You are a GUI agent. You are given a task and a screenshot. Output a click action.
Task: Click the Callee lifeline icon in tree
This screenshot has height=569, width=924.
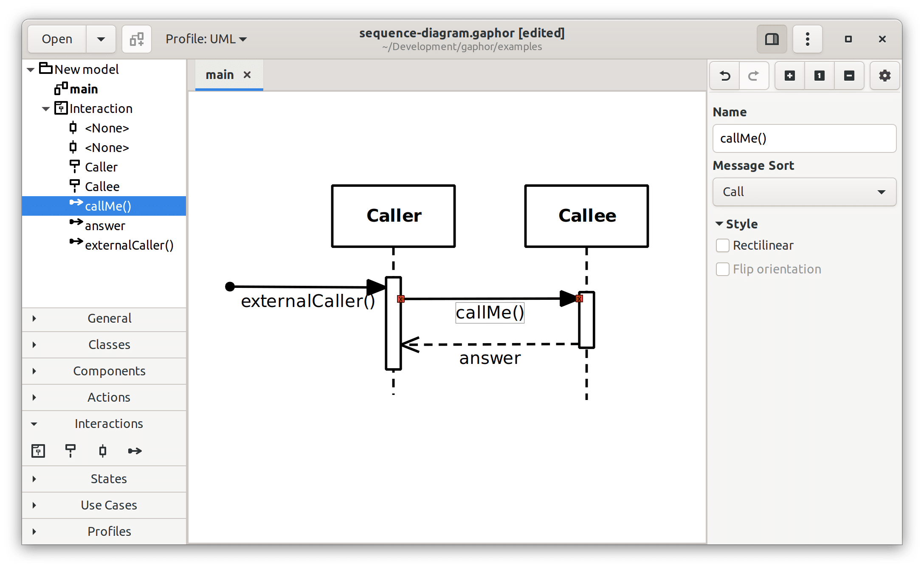75,186
